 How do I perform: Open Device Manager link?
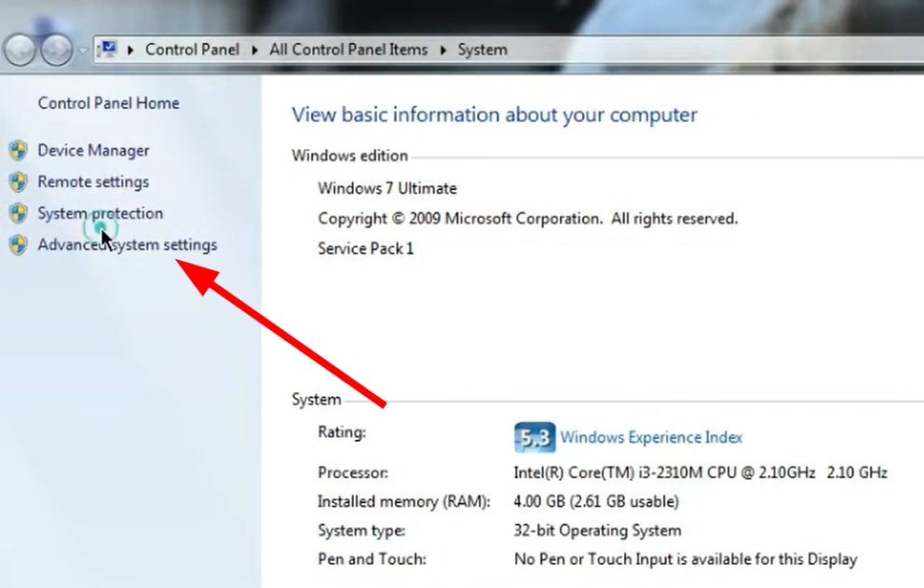click(93, 150)
